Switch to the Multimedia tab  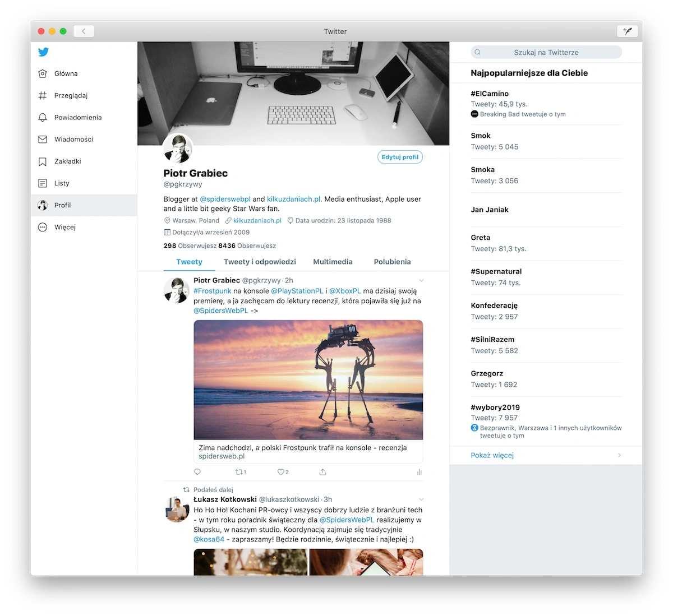pyautogui.click(x=333, y=262)
